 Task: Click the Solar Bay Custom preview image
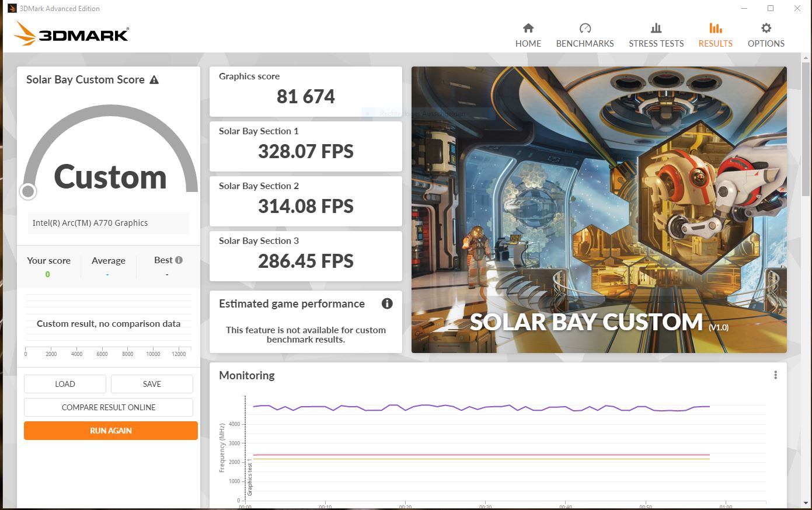599,209
